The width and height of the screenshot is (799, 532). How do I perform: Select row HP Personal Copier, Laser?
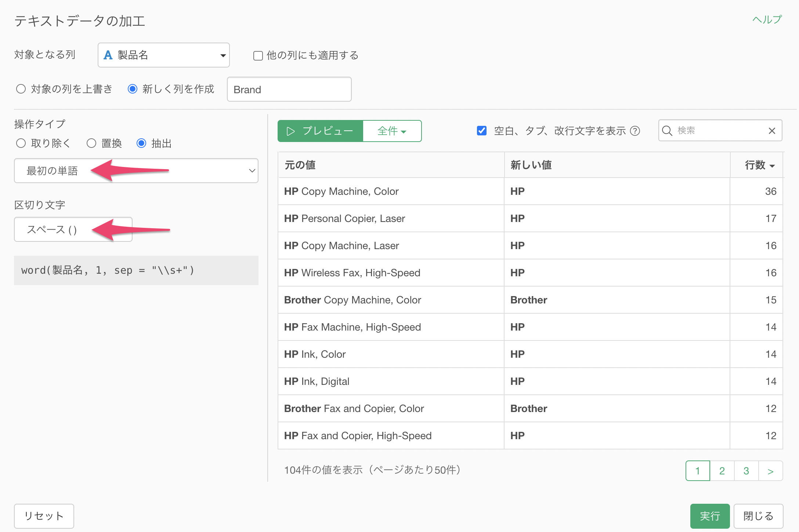pyautogui.click(x=530, y=219)
